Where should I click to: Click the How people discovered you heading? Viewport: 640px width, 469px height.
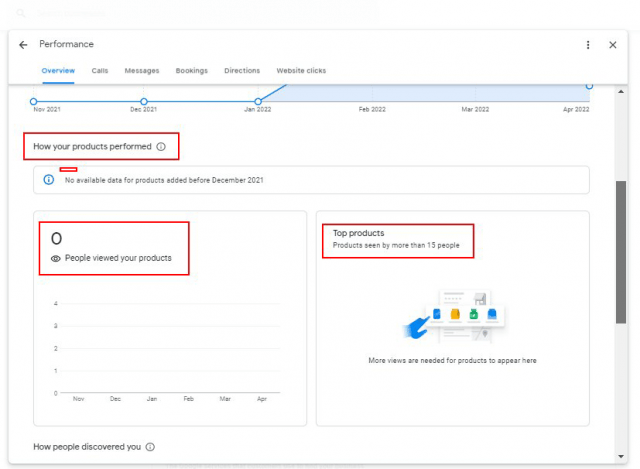click(87, 447)
